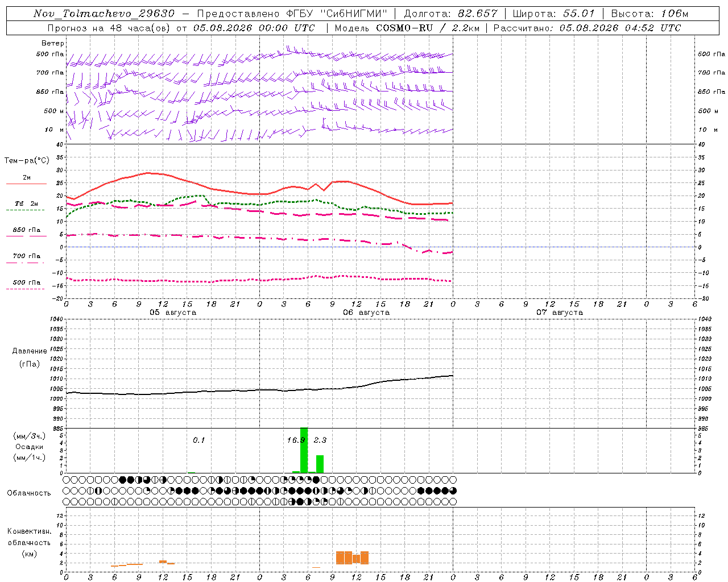The width and height of the screenshot is (728, 582).
Task: Click the 05 августа date label
Action: [x=173, y=313]
